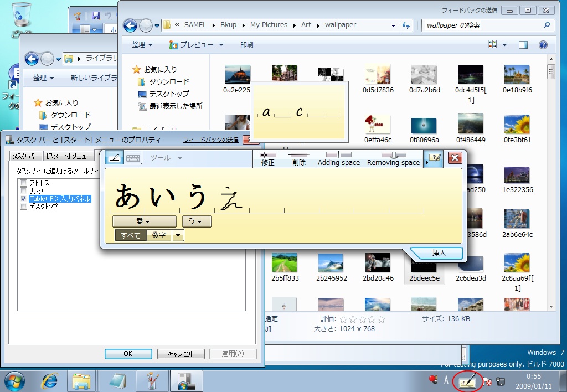This screenshot has height=392, width=567.
Task: Click the 印刷 toolbar command
Action: 246,44
